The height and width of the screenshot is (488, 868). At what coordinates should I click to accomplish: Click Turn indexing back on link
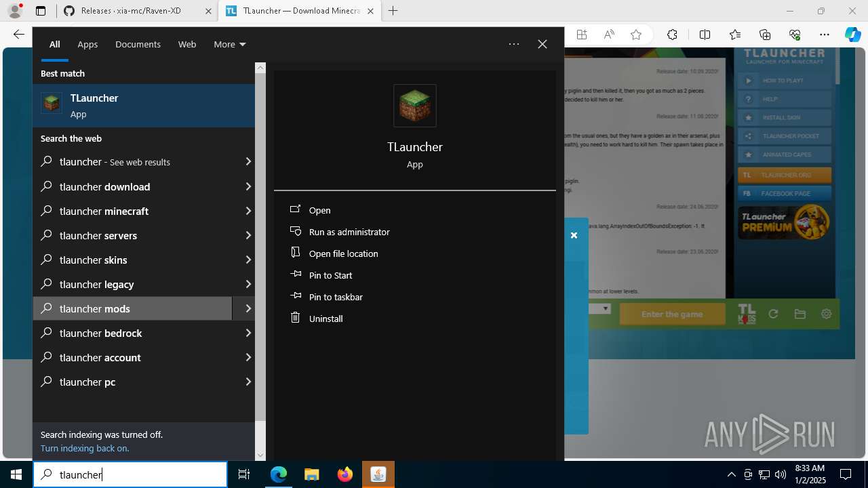(x=85, y=448)
